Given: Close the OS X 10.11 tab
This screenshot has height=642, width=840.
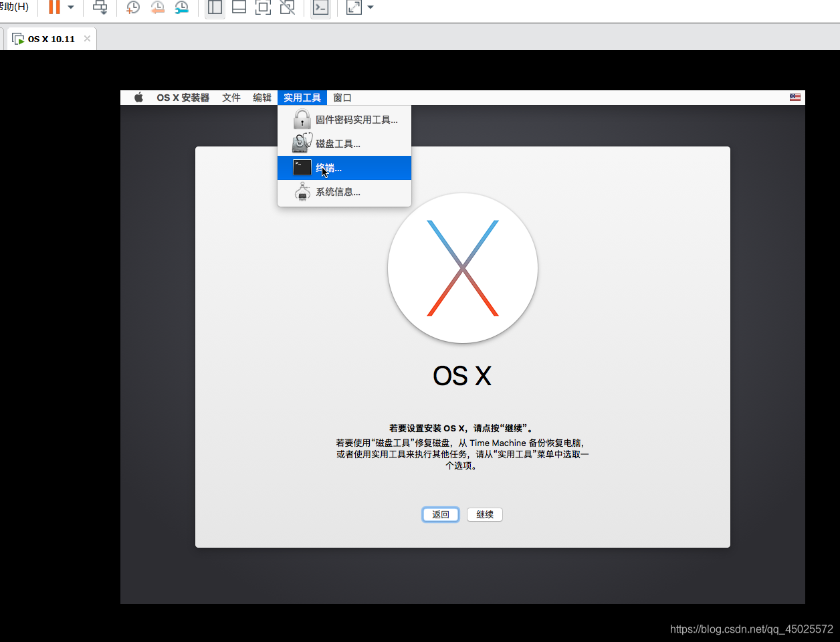Looking at the screenshot, I should (x=87, y=39).
